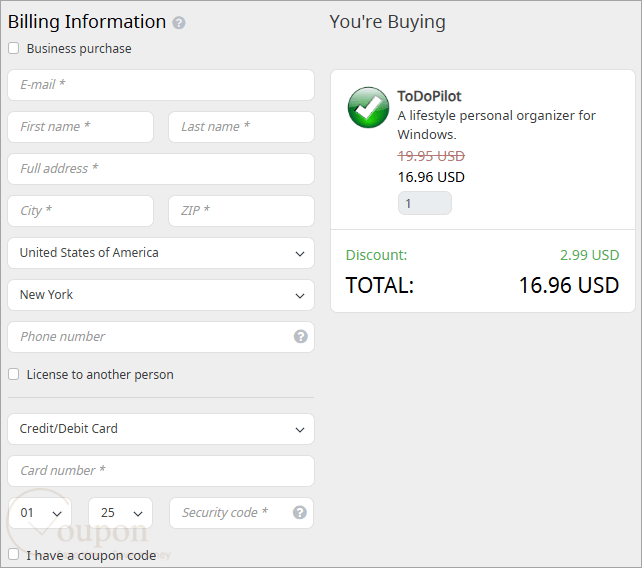The width and height of the screenshot is (642, 568).
Task: Click the TOTAL: label
Action: [x=380, y=285]
